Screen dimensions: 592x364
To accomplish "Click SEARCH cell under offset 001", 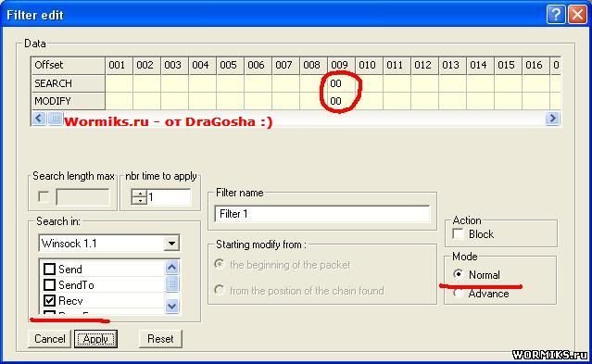I will coord(119,83).
